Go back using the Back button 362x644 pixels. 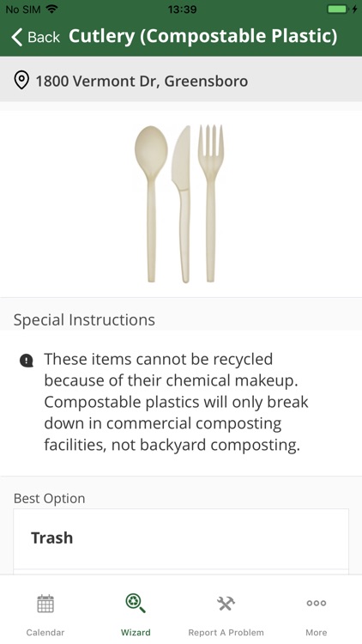(x=36, y=37)
